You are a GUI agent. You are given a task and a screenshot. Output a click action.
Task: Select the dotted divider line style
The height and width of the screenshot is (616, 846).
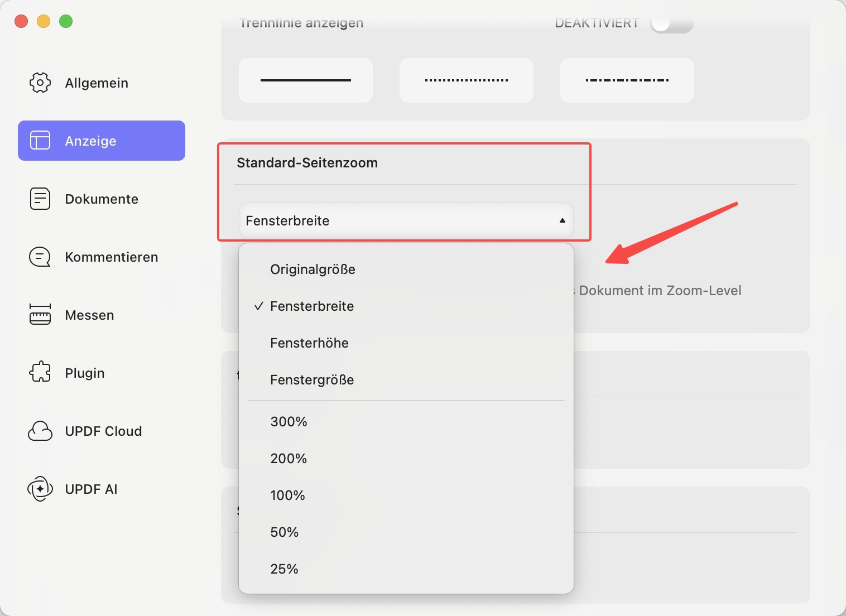pos(467,80)
